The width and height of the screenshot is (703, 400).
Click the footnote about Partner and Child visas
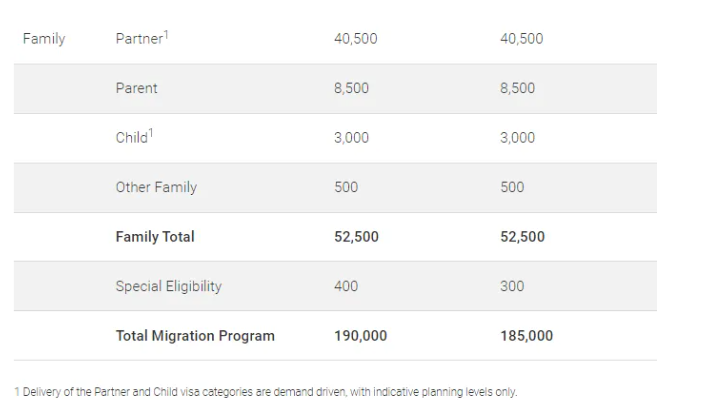265,392
